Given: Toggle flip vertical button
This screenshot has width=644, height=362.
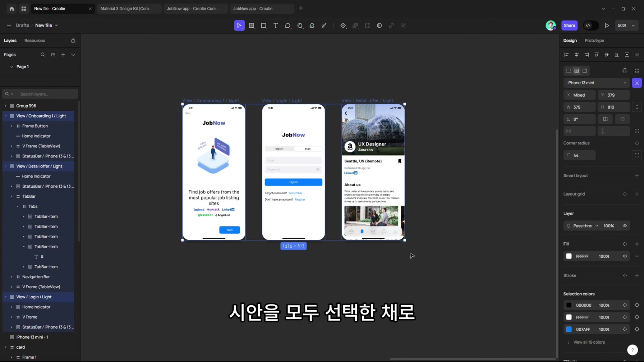Looking at the screenshot, I should 622,119.
